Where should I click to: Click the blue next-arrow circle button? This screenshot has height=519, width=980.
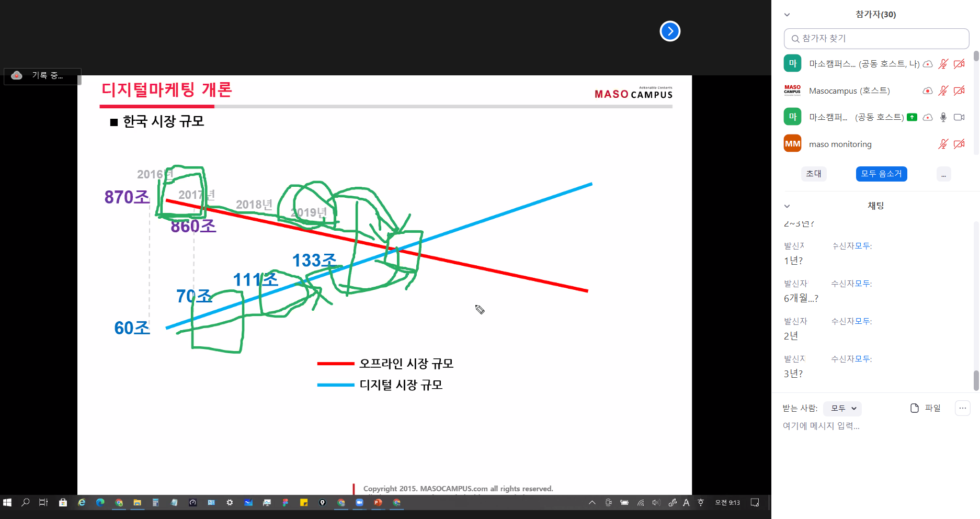click(x=670, y=31)
